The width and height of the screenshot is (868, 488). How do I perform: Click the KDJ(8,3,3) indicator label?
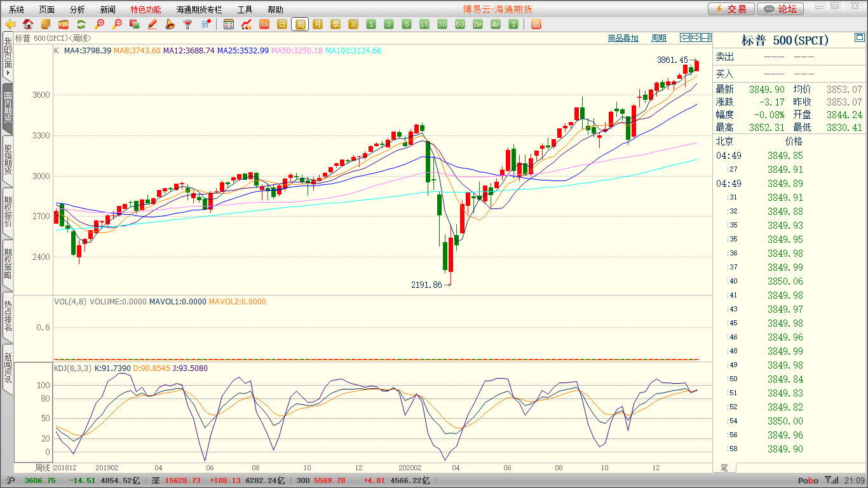coord(73,368)
